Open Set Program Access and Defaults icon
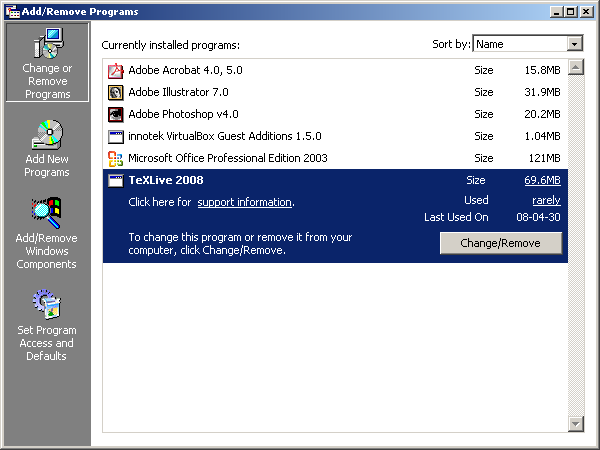The height and width of the screenshot is (450, 600). [x=47, y=303]
